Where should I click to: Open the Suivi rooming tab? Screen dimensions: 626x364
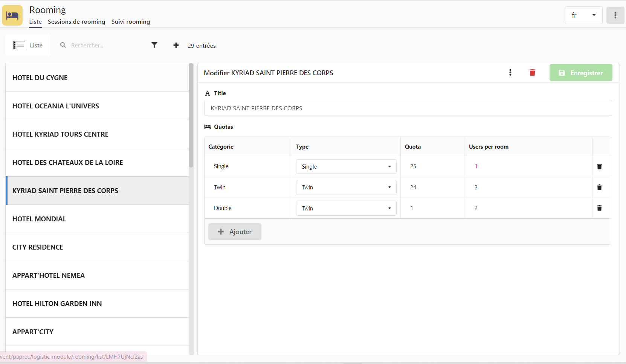(x=131, y=22)
